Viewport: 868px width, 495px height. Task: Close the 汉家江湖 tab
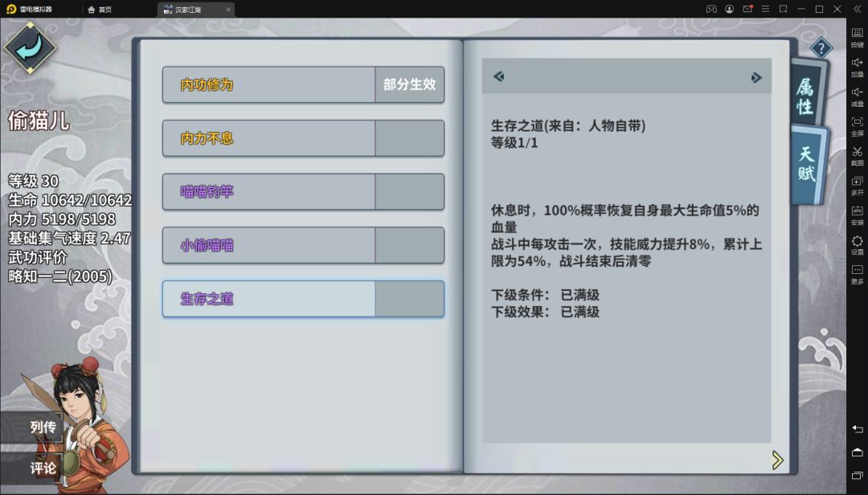tap(228, 10)
